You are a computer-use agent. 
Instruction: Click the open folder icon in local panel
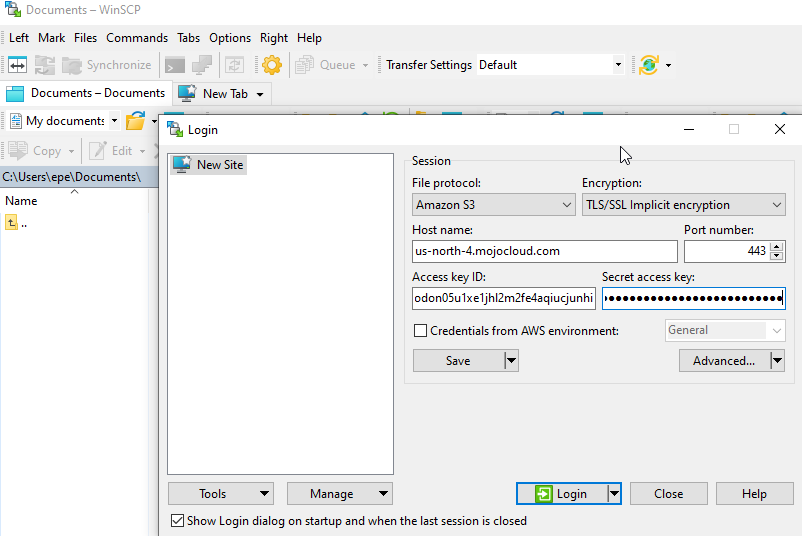coord(136,121)
